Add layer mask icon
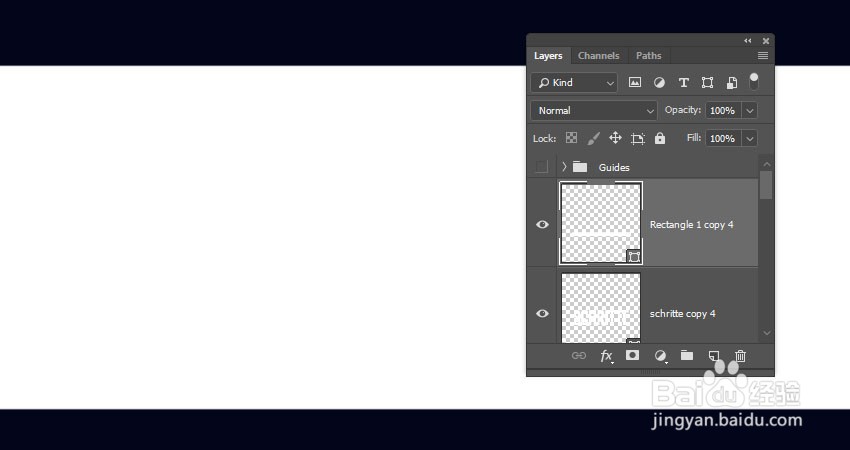 click(x=633, y=355)
